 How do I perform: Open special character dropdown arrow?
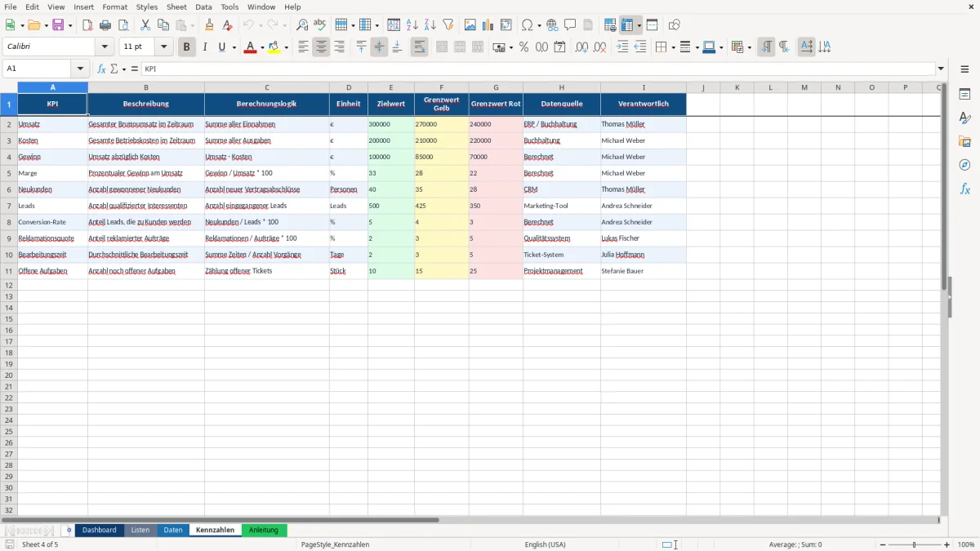pyautogui.click(x=539, y=25)
